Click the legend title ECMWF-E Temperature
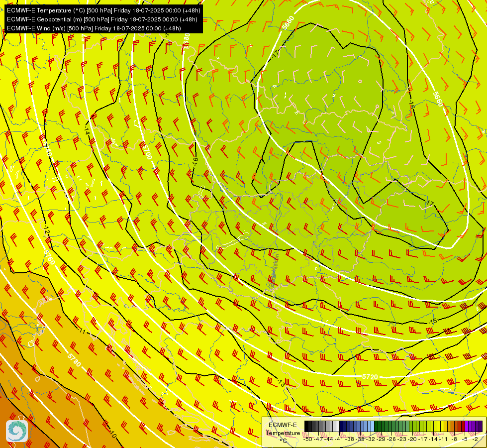This screenshot has width=487, height=448. click(283, 429)
